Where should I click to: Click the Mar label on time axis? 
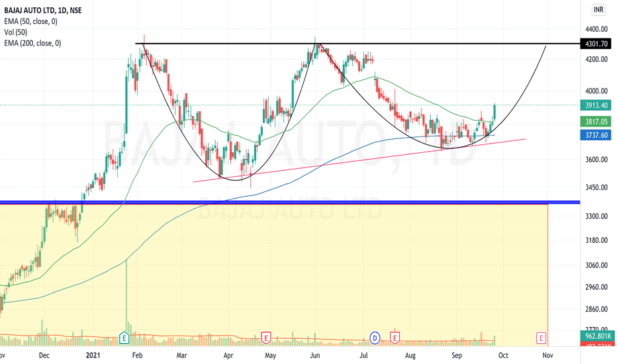coord(181,355)
